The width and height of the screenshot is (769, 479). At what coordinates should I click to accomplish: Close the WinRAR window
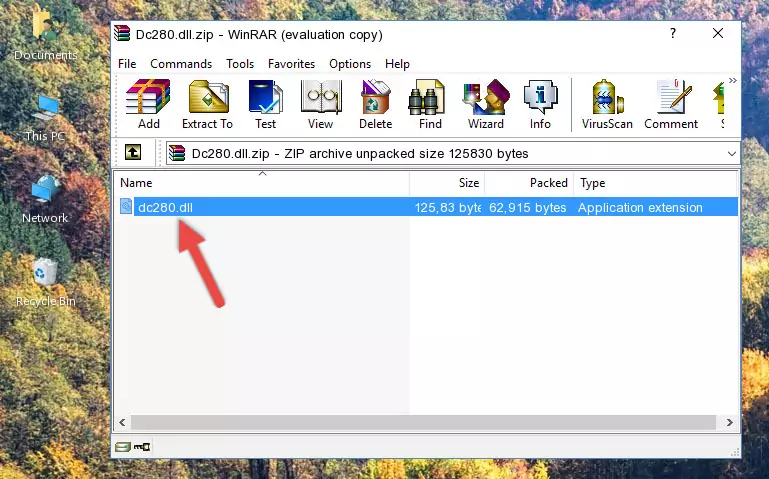[718, 33]
